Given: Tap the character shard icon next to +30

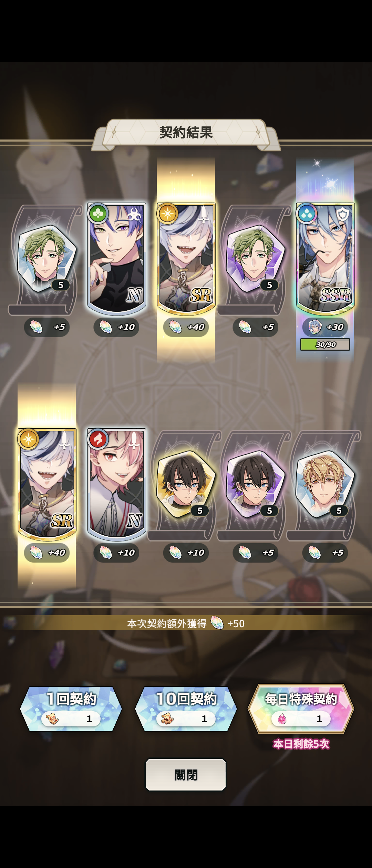Looking at the screenshot, I should 314,327.
